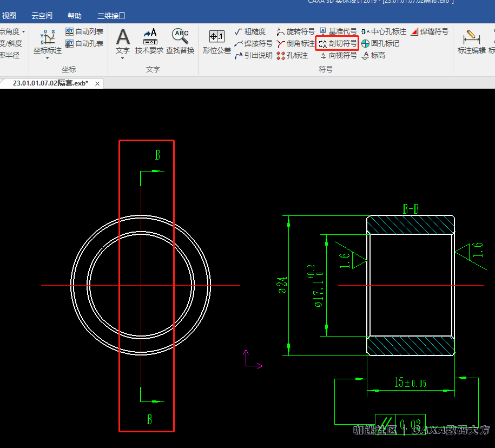Image resolution: width=495 pixels, height=448 pixels.
Task: Open the 帮助 help menu tab
Action: coord(75,16)
